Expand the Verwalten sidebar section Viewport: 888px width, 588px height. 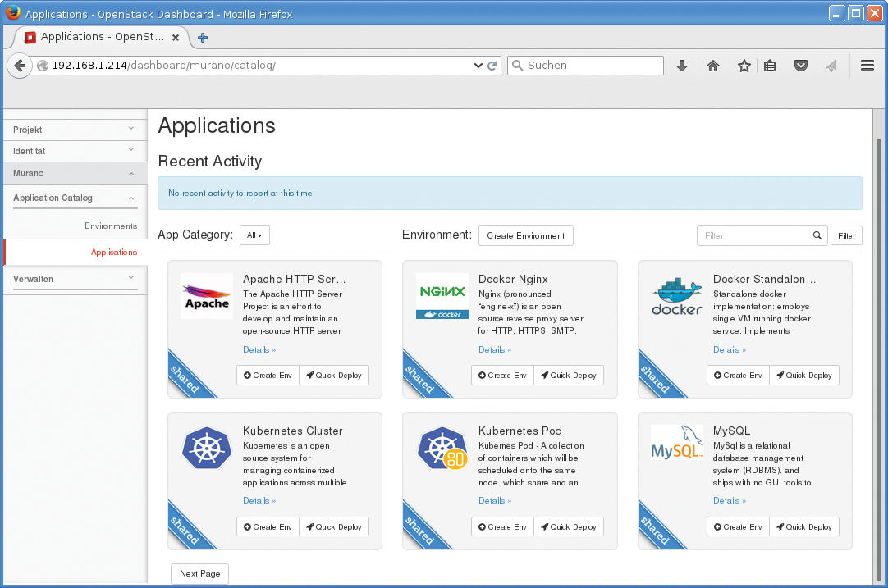(74, 279)
